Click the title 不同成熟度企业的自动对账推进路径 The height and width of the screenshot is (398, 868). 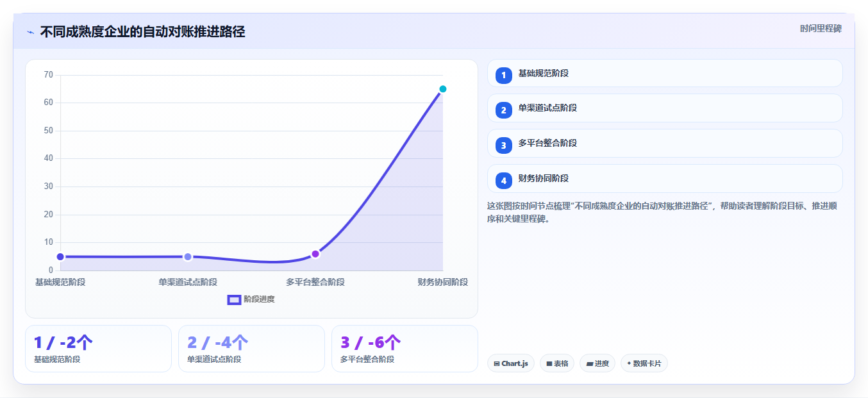[142, 32]
